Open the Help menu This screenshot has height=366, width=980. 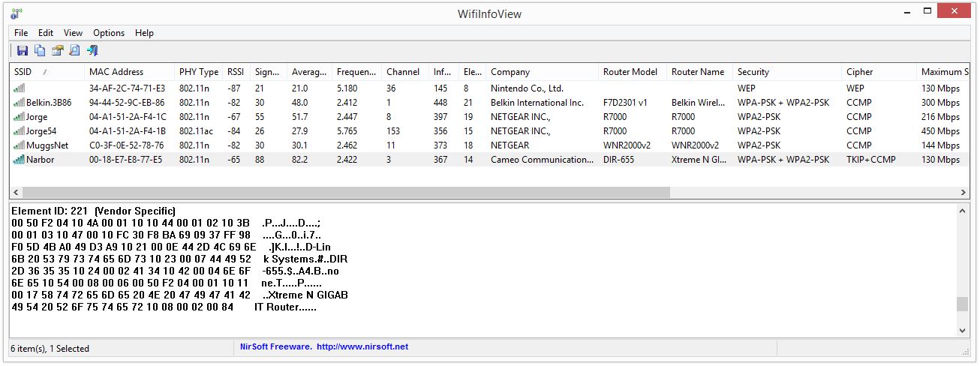point(144,33)
